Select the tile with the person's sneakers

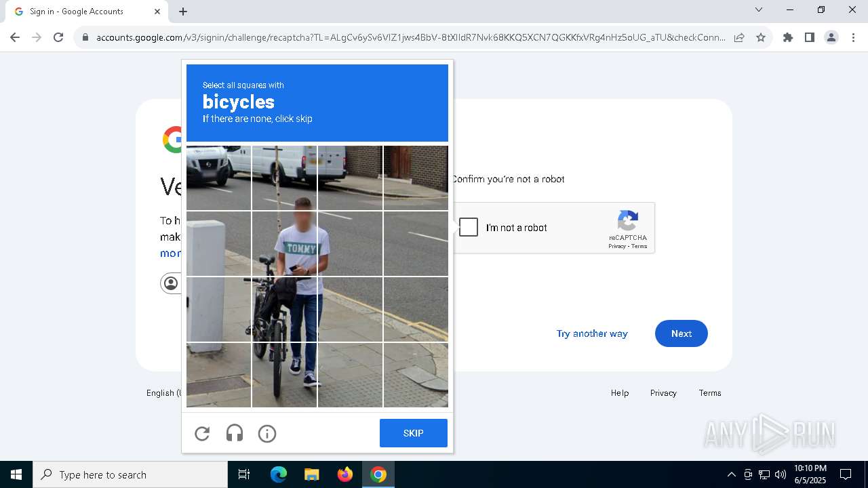(x=284, y=375)
